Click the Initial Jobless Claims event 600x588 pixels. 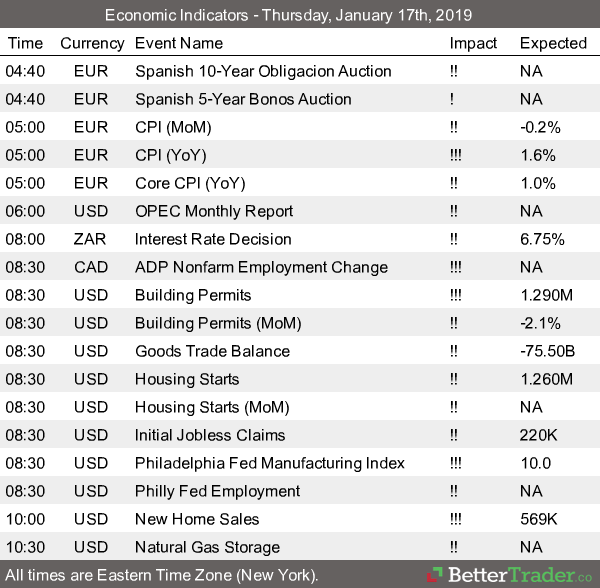tap(210, 435)
